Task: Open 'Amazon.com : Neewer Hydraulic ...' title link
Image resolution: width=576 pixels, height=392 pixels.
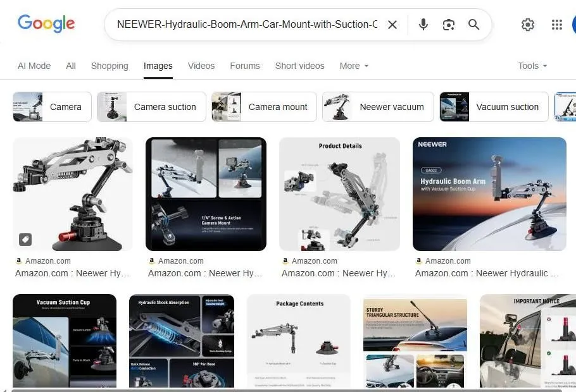Action: pyautogui.click(x=487, y=273)
